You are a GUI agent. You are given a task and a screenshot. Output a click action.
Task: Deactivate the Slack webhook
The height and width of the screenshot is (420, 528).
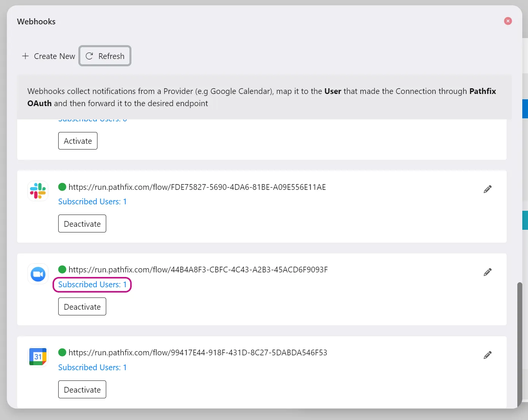(82, 224)
